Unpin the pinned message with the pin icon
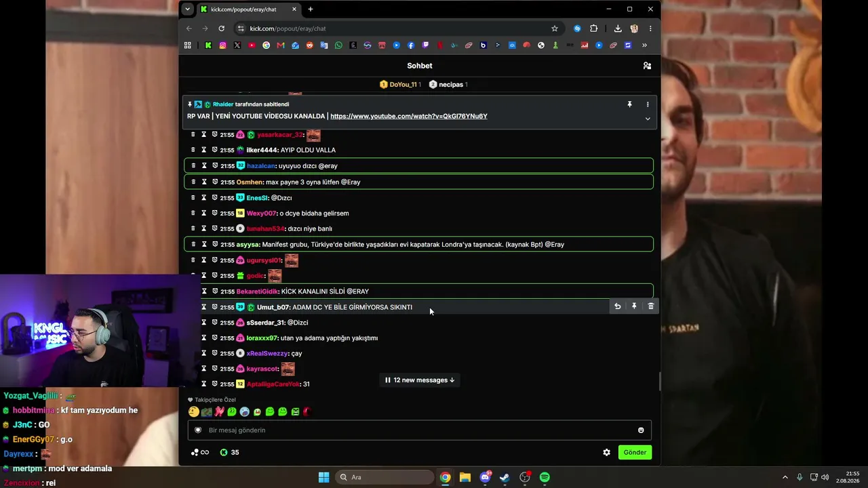Screen dimensions: 868x488 pos(629,104)
